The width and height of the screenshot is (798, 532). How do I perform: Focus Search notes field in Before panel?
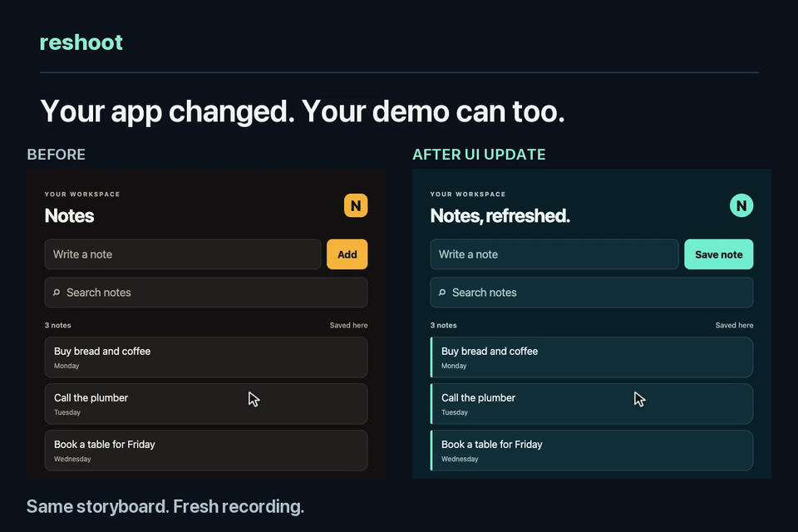click(206, 293)
